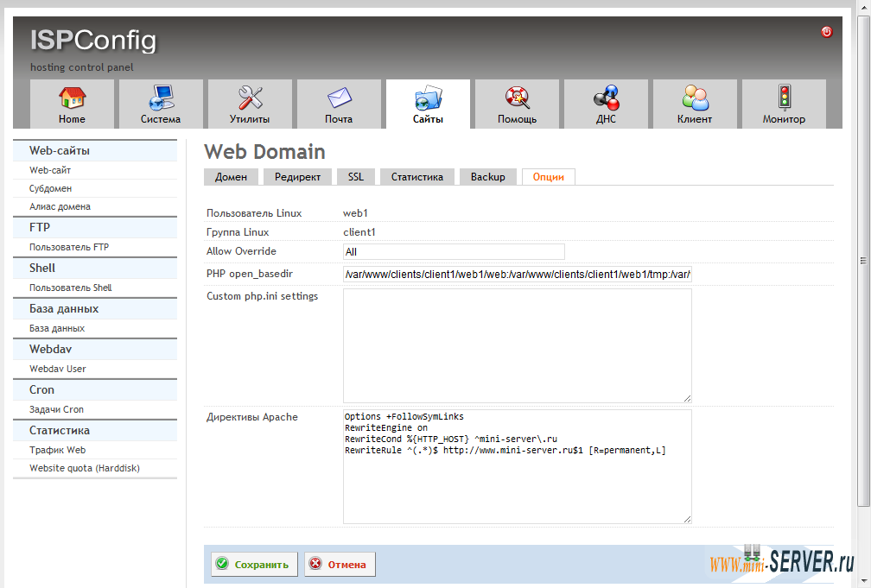Click the PHP open_basedir field

[x=517, y=274]
